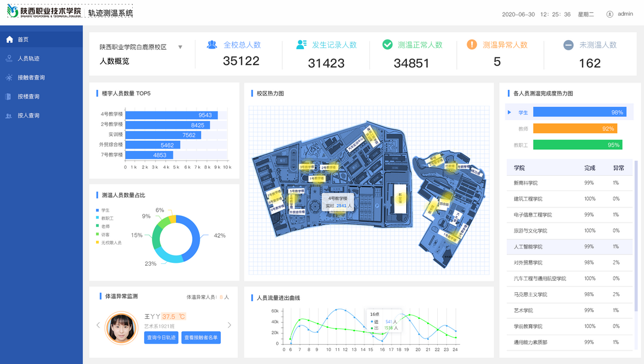Click the college table vertical scrollbar
The height and width of the screenshot is (364, 644).
click(x=636, y=237)
